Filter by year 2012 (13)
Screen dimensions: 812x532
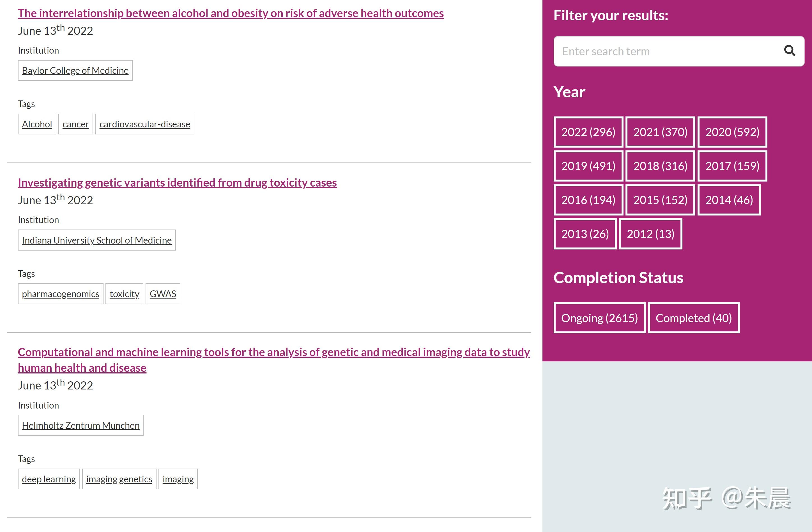tap(650, 234)
